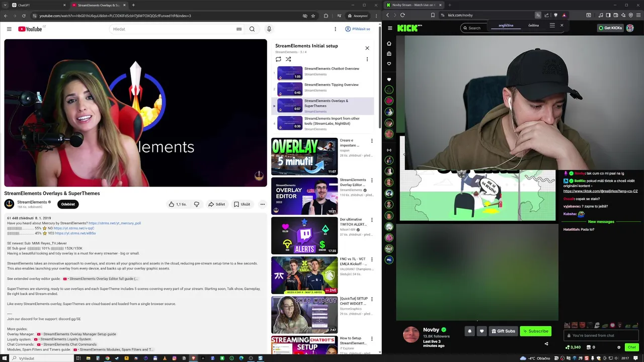Open the yt_mercury_poll link in description
The height and width of the screenshot is (362, 644).
pyautogui.click(x=115, y=223)
